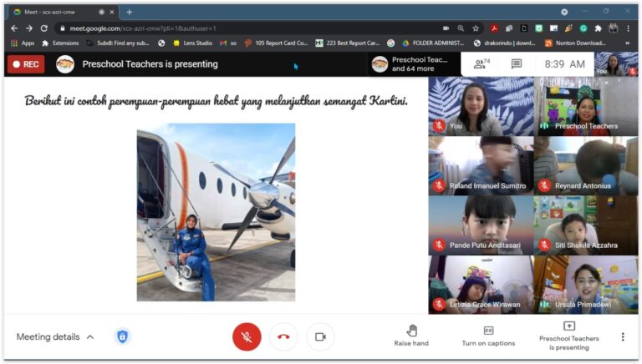Leave the call with the hang-up button

point(283,336)
